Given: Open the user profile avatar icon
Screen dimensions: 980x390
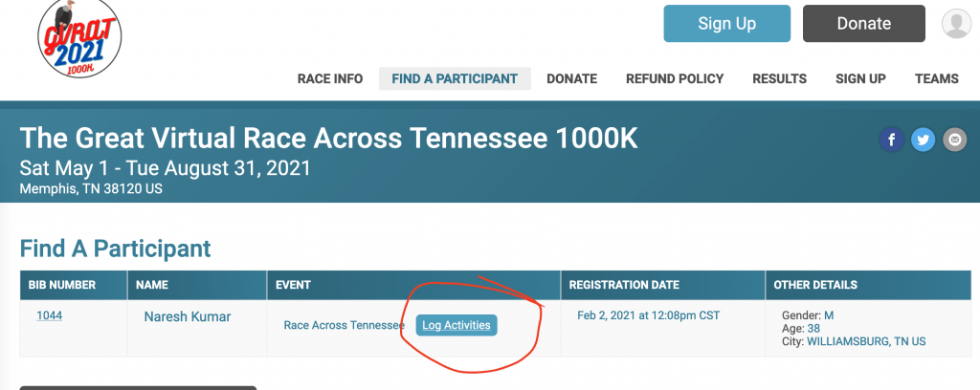Looking at the screenshot, I should [x=956, y=24].
